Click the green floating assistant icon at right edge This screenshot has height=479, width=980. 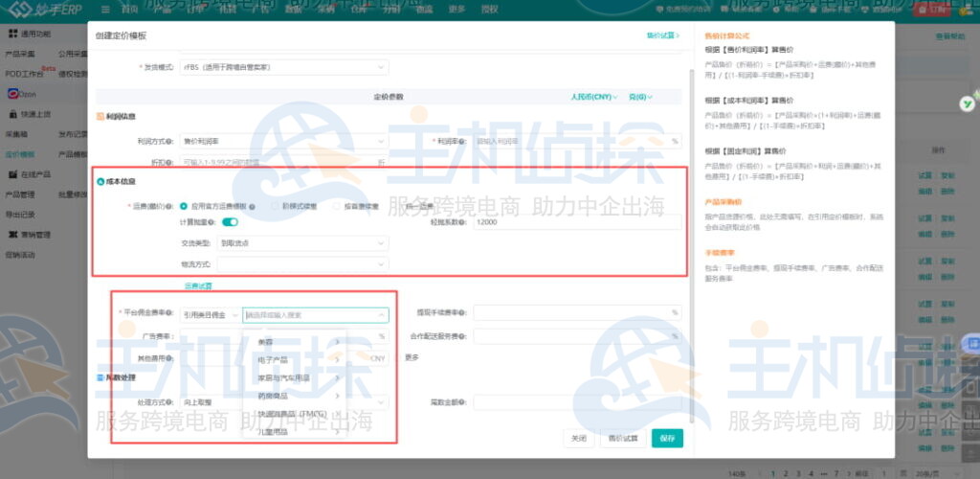pos(968,103)
